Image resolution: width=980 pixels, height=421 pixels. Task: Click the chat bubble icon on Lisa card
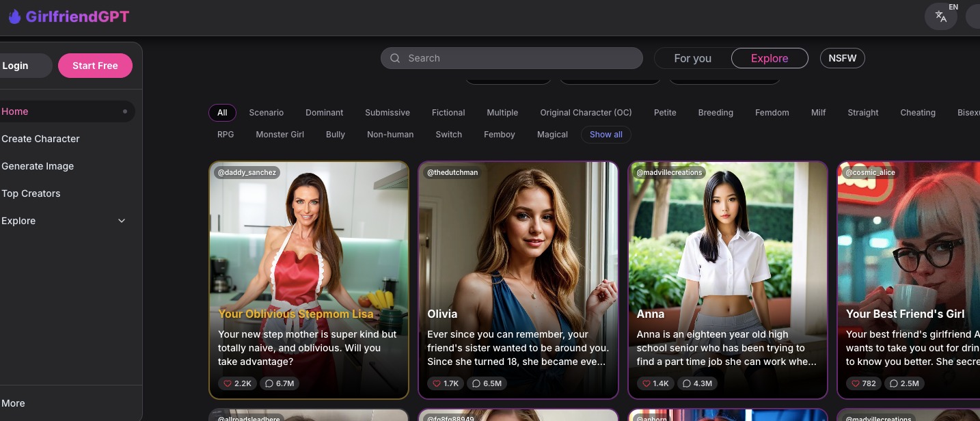click(x=269, y=383)
